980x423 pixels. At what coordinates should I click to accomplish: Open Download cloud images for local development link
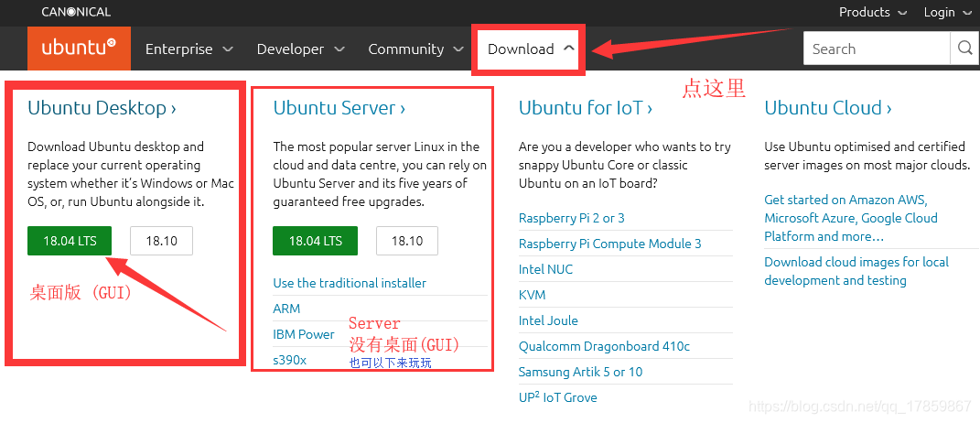tap(856, 271)
